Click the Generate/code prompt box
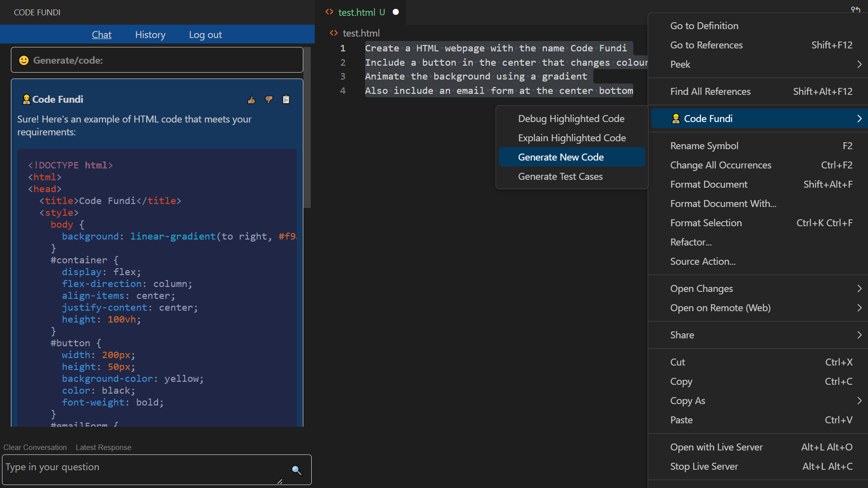868x488 pixels. coord(157,60)
